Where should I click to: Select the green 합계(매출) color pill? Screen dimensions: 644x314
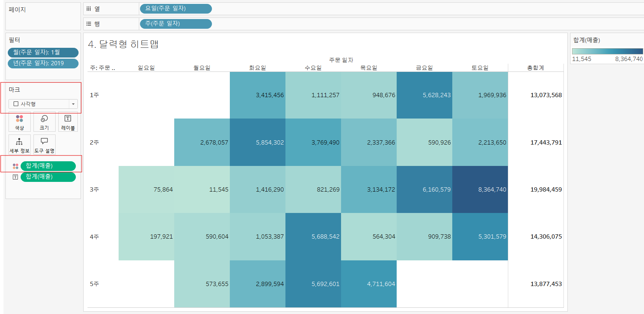[x=48, y=166]
